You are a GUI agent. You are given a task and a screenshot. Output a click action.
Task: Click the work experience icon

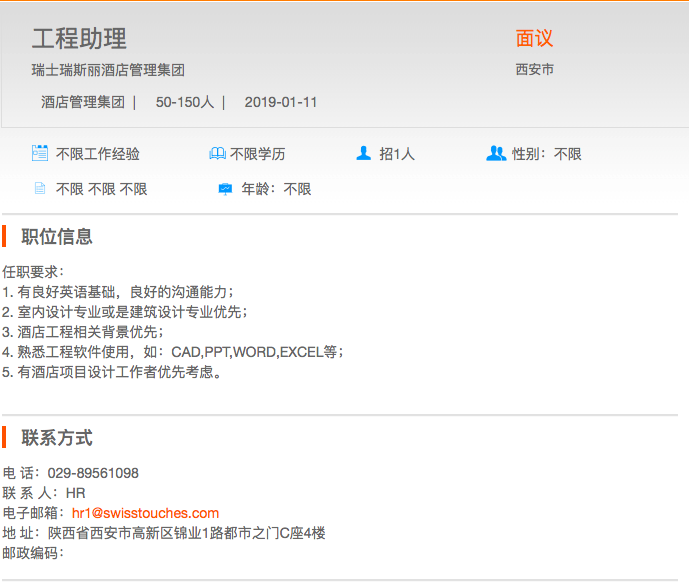click(x=40, y=153)
